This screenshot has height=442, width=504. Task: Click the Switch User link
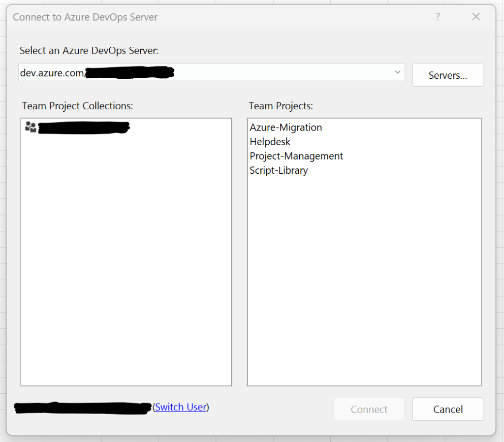[x=181, y=407]
